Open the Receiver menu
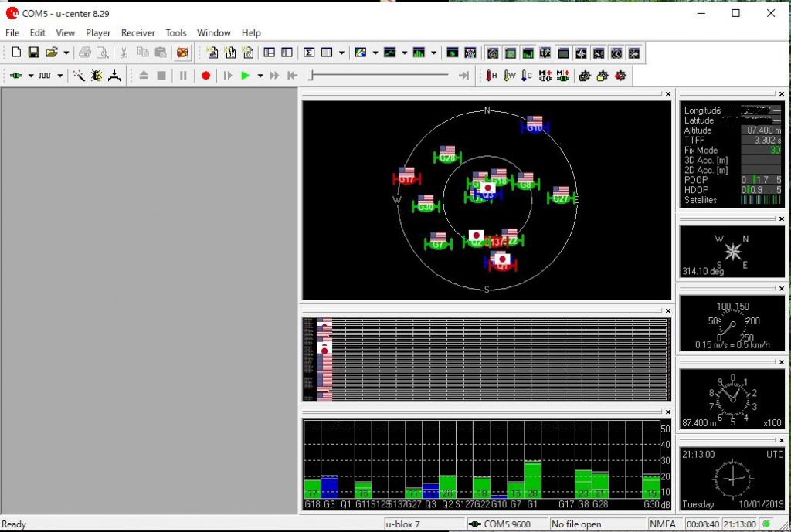791x532 pixels. click(137, 33)
